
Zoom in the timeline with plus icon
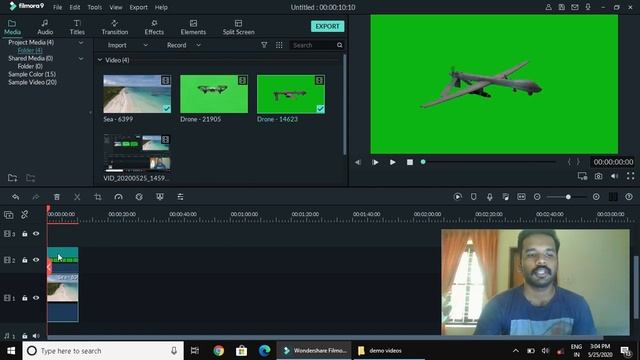(x=596, y=197)
